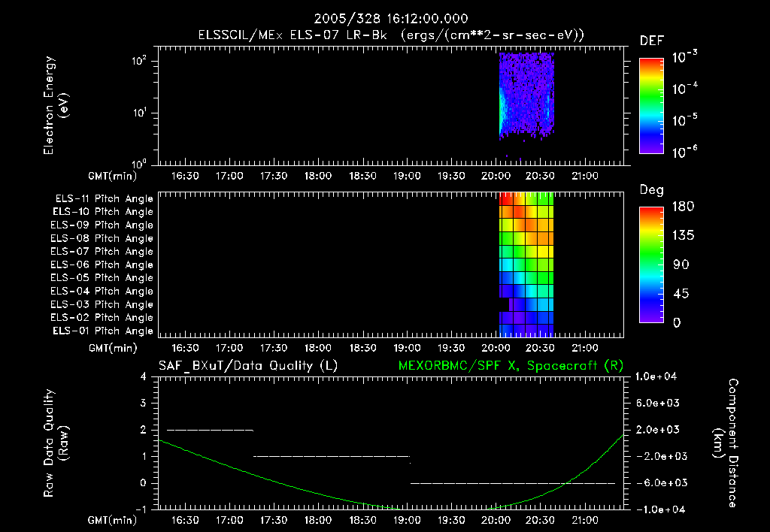The image size is (770, 532).
Task: Click the DEF legend title
Action: coord(652,41)
